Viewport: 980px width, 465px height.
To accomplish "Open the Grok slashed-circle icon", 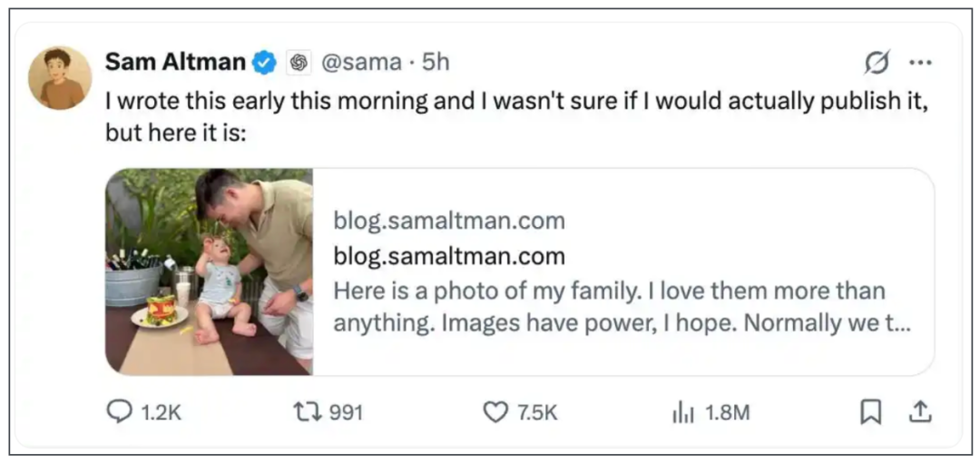I will 876,63.
